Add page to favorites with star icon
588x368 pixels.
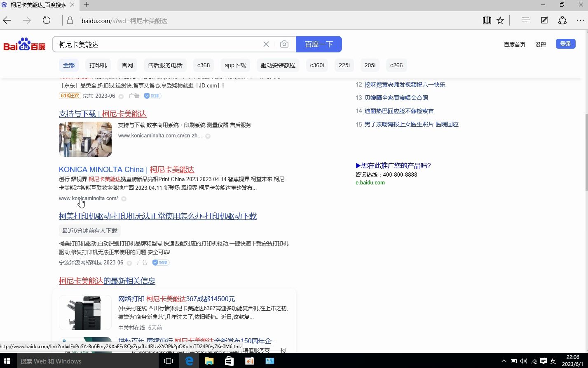(500, 20)
